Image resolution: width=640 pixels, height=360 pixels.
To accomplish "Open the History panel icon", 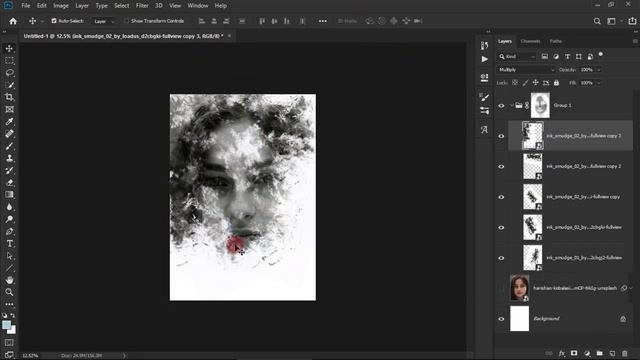I will click(x=484, y=45).
